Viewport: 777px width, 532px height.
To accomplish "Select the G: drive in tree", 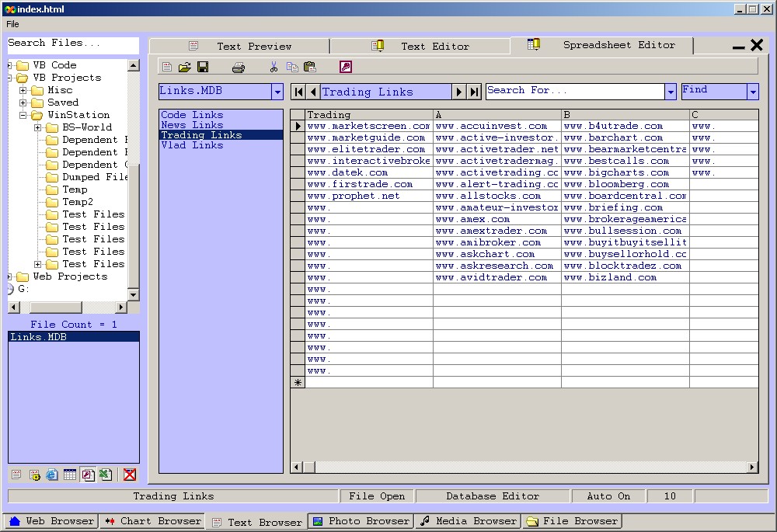I will click(x=23, y=289).
